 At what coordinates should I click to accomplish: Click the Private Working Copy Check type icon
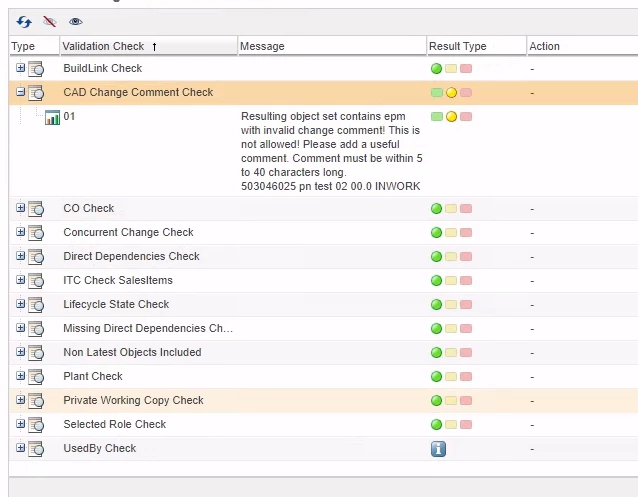tap(36, 401)
